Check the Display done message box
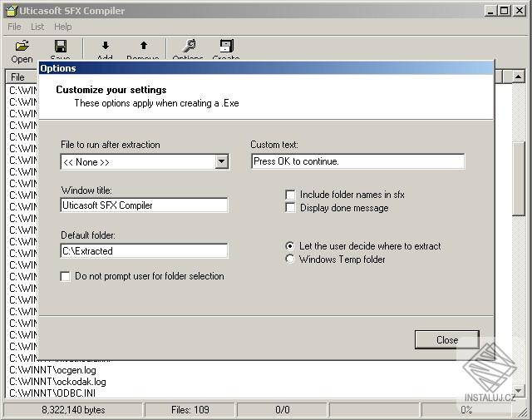 click(x=290, y=208)
